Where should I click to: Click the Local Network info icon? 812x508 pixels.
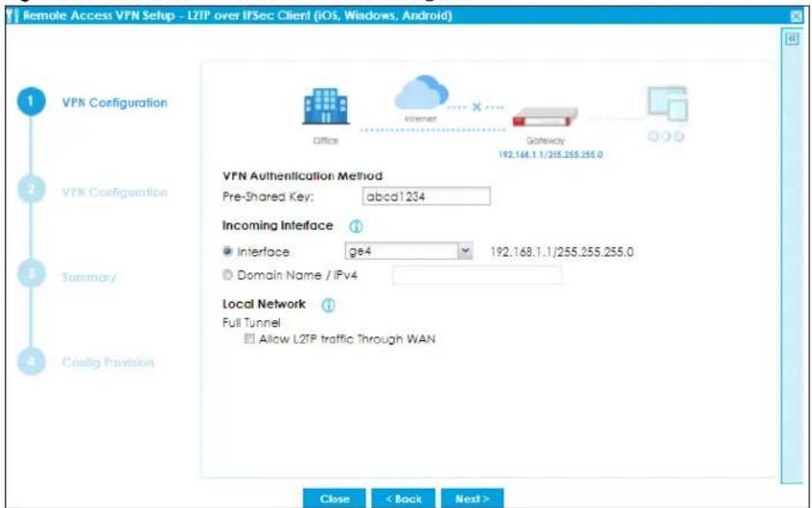(329, 305)
